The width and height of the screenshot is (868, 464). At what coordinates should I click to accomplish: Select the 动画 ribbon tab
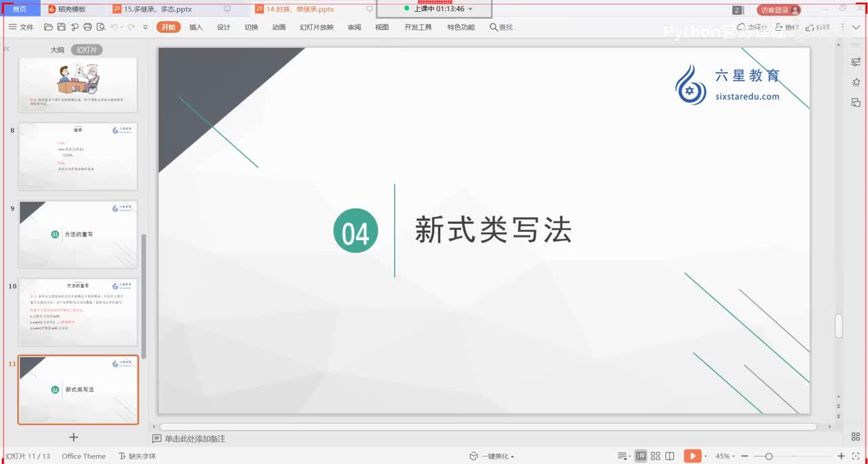click(279, 27)
